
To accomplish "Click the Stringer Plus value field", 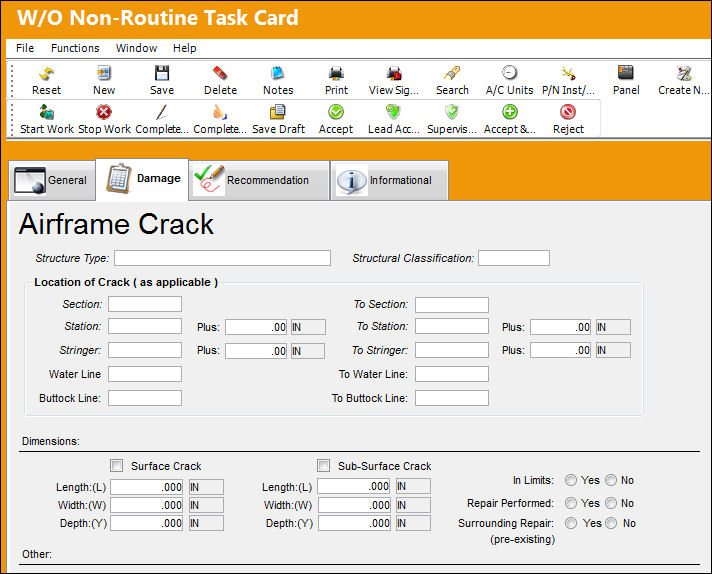I will coord(256,351).
